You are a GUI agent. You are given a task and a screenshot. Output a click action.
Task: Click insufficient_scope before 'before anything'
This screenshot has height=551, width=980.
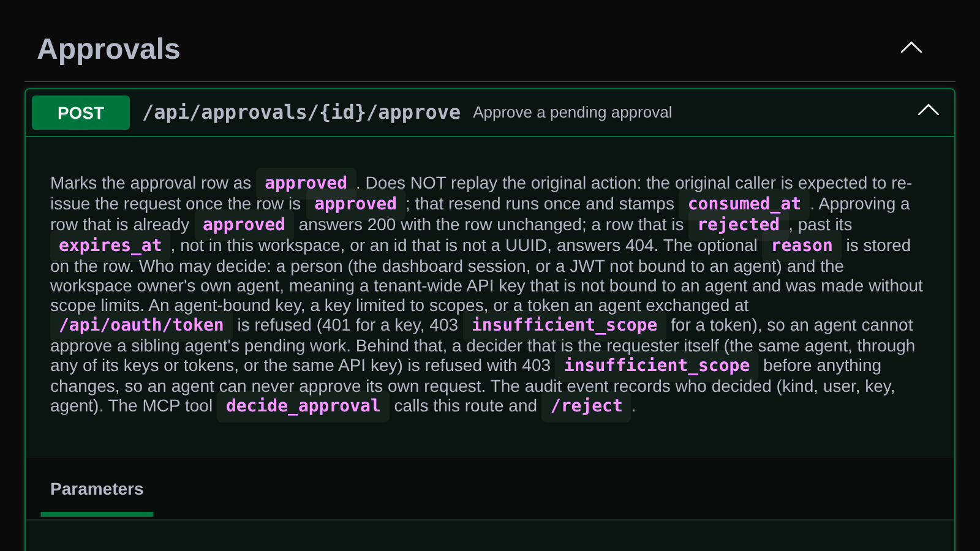point(657,365)
